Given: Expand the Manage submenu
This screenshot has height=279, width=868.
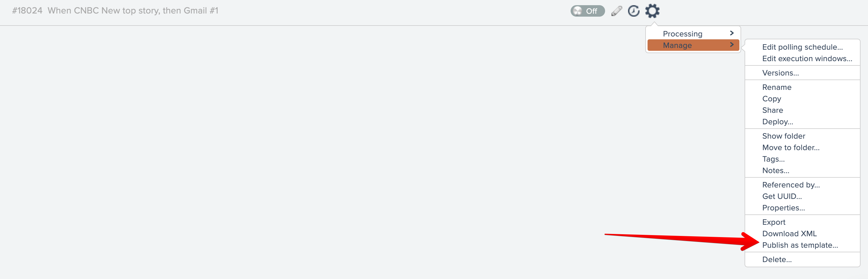Looking at the screenshot, I should pos(693,45).
